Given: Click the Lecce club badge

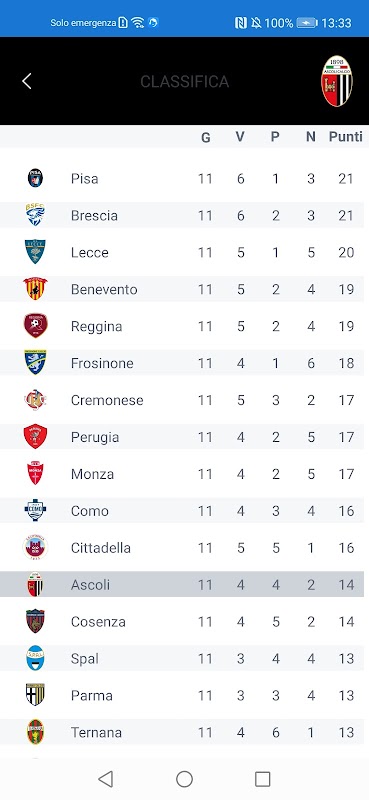Looking at the screenshot, I should [35, 252].
